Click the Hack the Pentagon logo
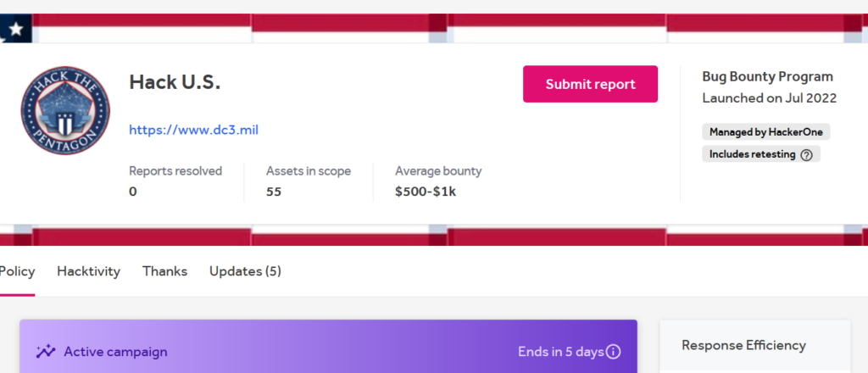Viewport: 868px width, 373px height. coord(64,110)
